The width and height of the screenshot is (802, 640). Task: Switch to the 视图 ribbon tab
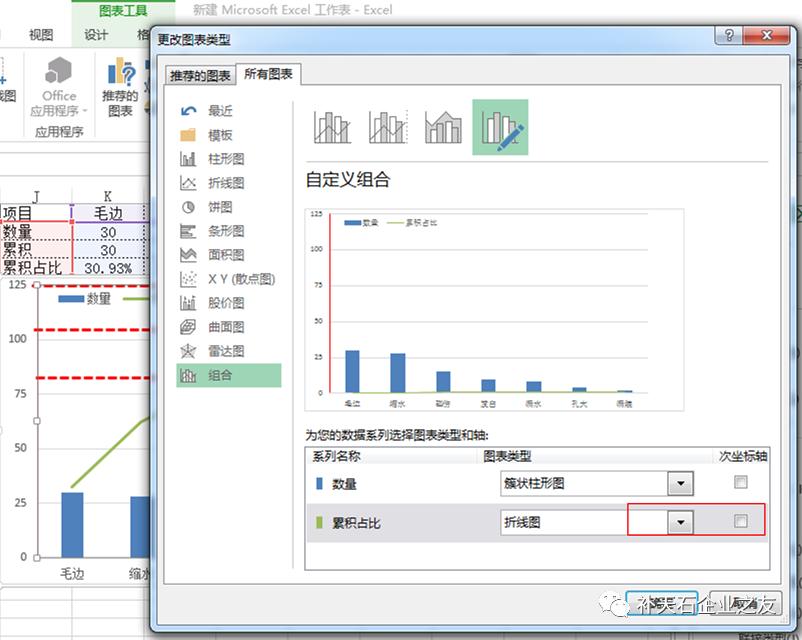tap(42, 31)
